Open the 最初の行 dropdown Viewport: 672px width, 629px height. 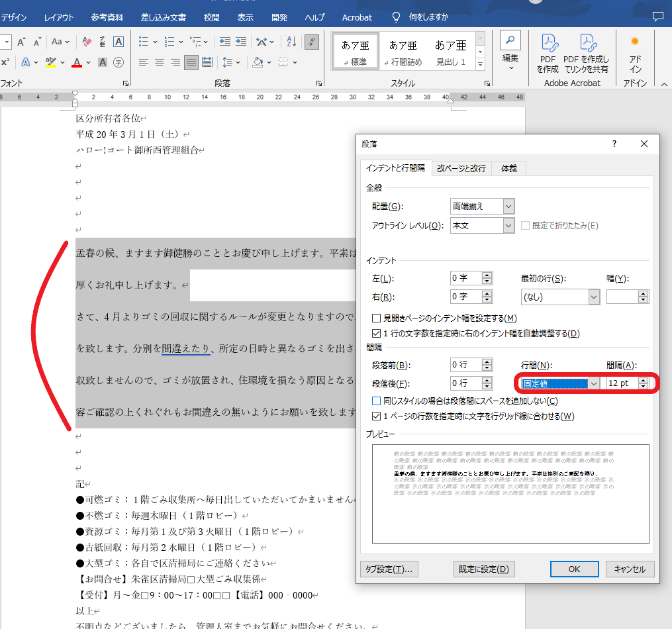[594, 297]
